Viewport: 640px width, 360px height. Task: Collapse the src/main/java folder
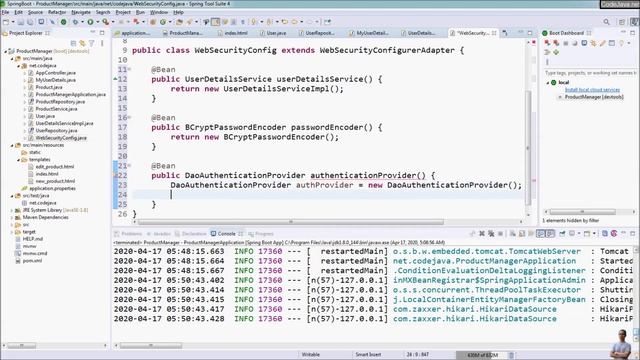click(x=12, y=59)
